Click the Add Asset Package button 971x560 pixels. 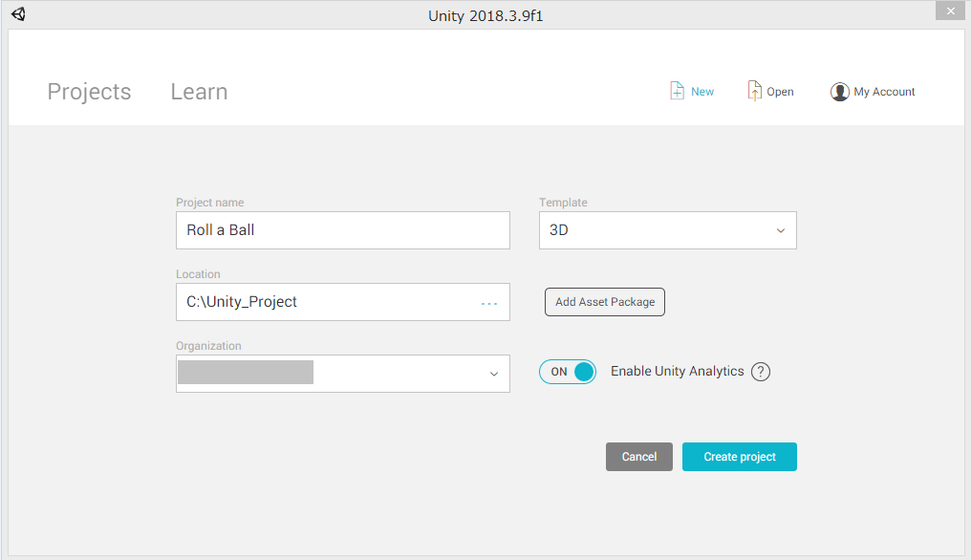click(605, 302)
